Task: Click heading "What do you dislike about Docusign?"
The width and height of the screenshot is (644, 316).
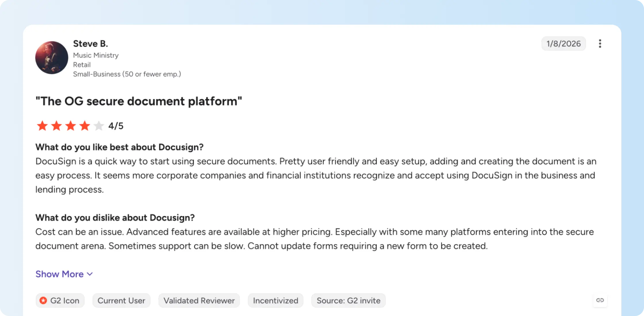Action: click(x=115, y=218)
